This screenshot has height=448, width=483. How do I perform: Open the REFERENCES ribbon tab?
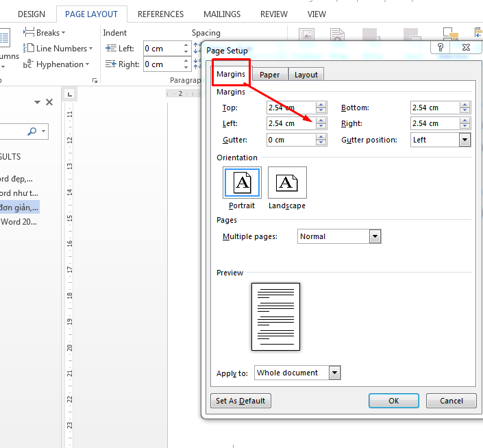pos(160,14)
